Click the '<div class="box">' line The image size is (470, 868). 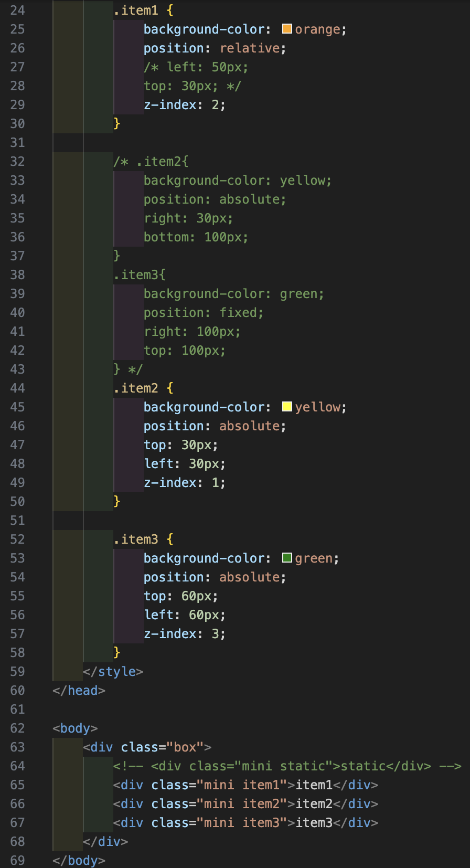tap(147, 747)
